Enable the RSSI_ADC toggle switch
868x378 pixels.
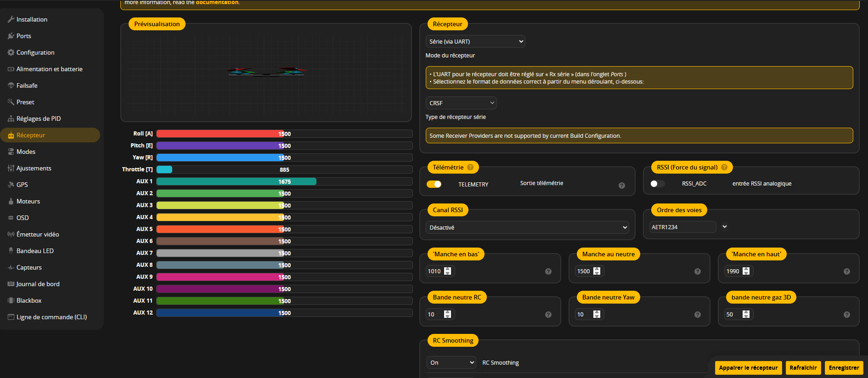(657, 184)
